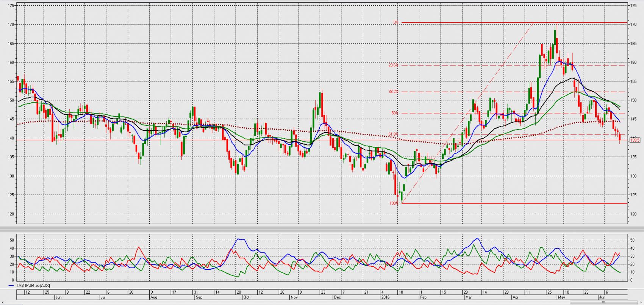Click the blue ADX legend line marker
644x305 pixels.
pos(11,286)
